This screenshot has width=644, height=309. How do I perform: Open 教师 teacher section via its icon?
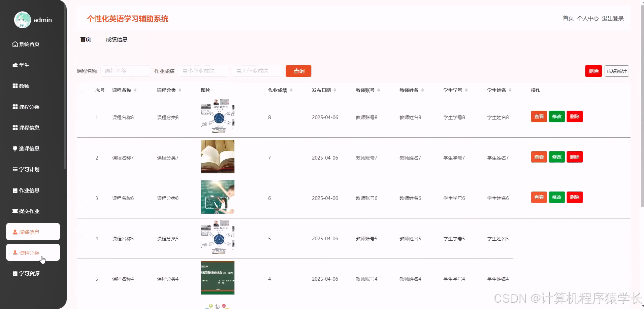tap(15, 86)
